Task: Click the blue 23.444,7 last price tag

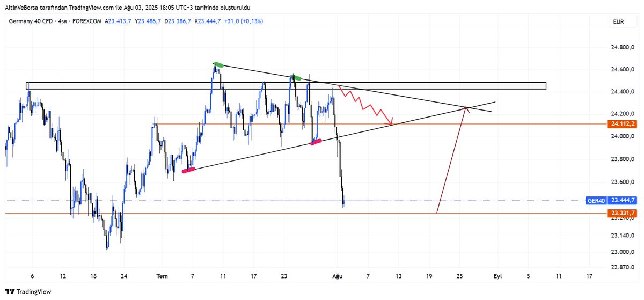Action: 623,201
